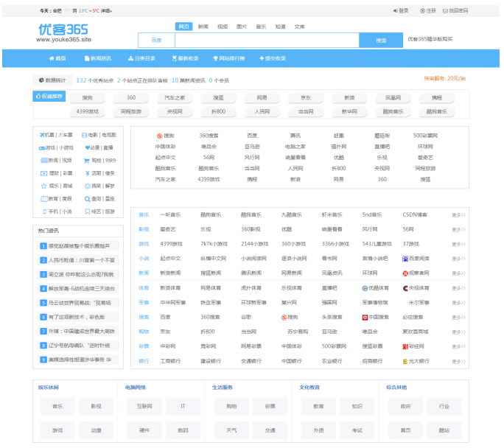Click the 优客365 site logo
504x448 pixels.
(63, 32)
